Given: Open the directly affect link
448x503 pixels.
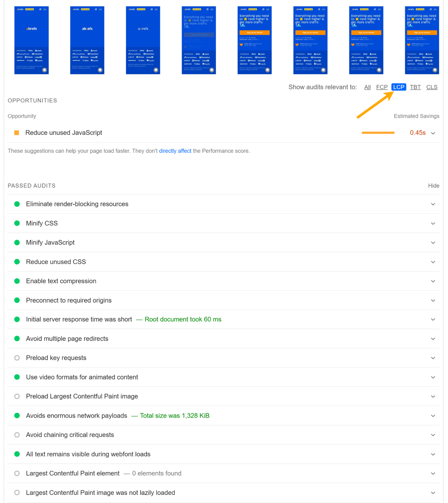Looking at the screenshot, I should (x=175, y=151).
